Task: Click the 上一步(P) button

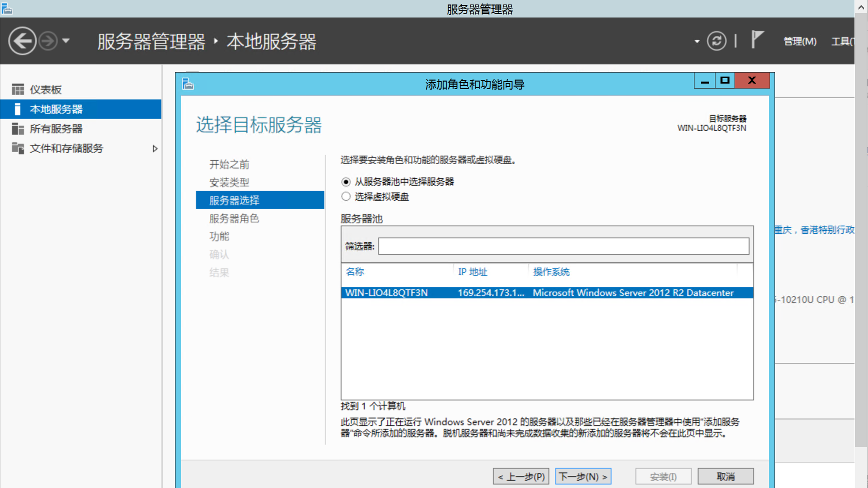Action: pyautogui.click(x=521, y=476)
